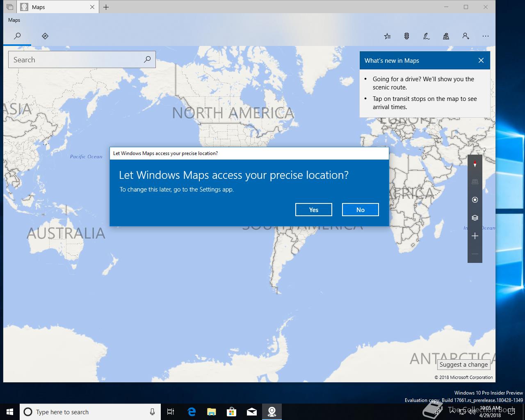Open the Mail app from the taskbar
525x420 pixels.
coord(251,412)
